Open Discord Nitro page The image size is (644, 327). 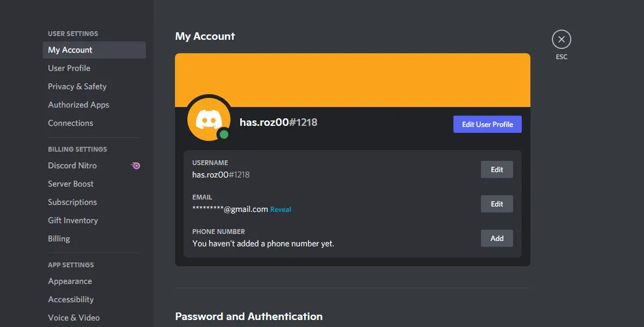(94, 166)
